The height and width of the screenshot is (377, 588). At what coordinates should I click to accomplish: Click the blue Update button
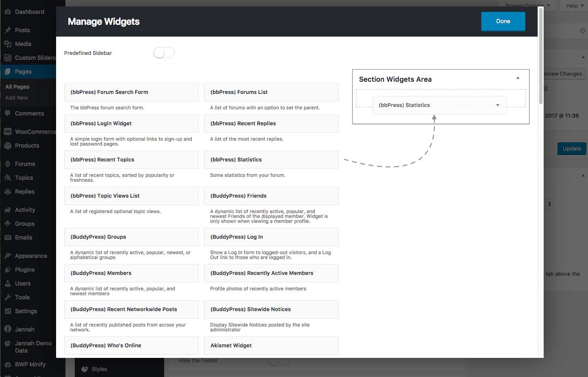click(x=572, y=148)
